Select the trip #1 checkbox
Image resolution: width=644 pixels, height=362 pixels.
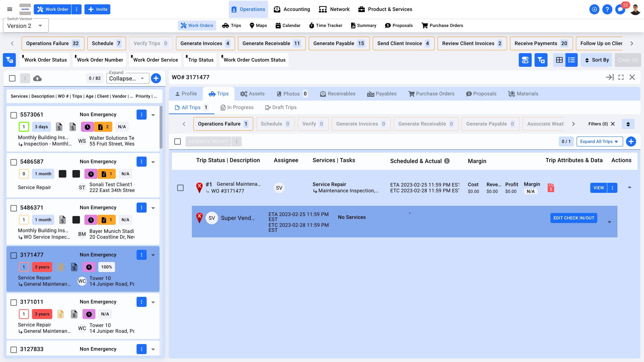tap(180, 188)
